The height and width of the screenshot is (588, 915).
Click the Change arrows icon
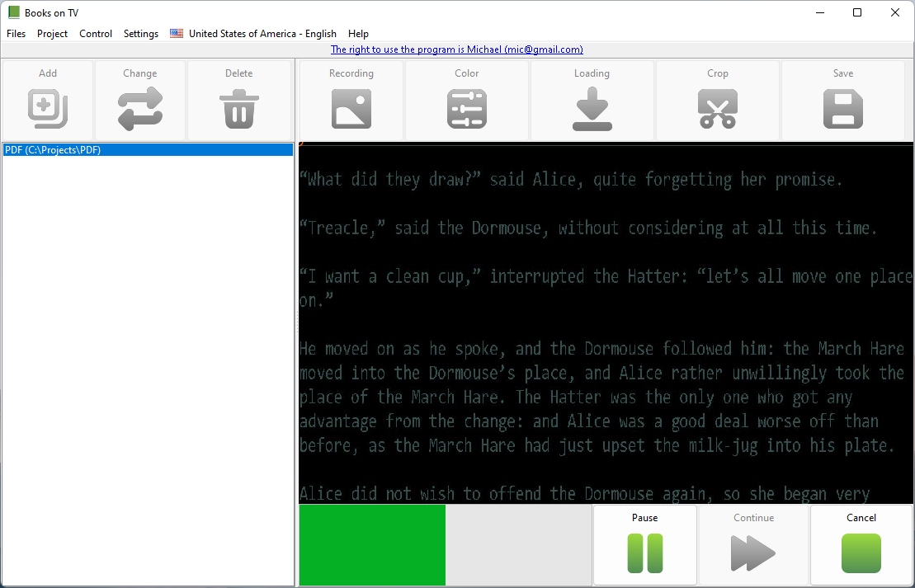pos(140,109)
